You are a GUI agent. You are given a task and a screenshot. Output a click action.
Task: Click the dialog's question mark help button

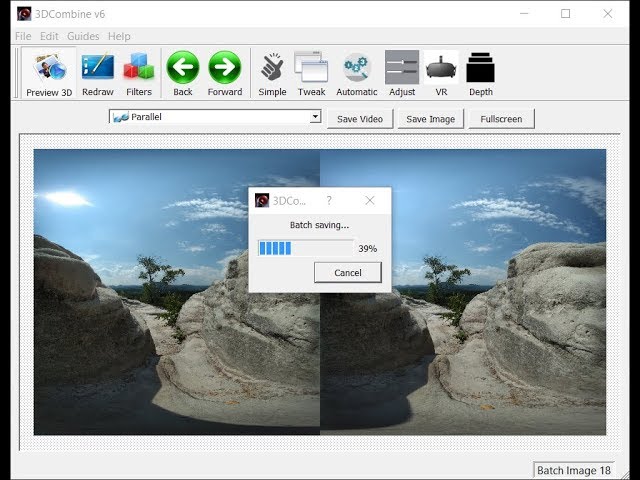(329, 200)
